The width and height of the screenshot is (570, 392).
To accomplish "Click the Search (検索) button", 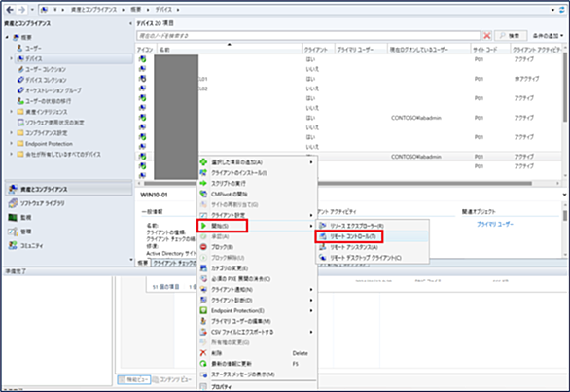I will tap(511, 36).
